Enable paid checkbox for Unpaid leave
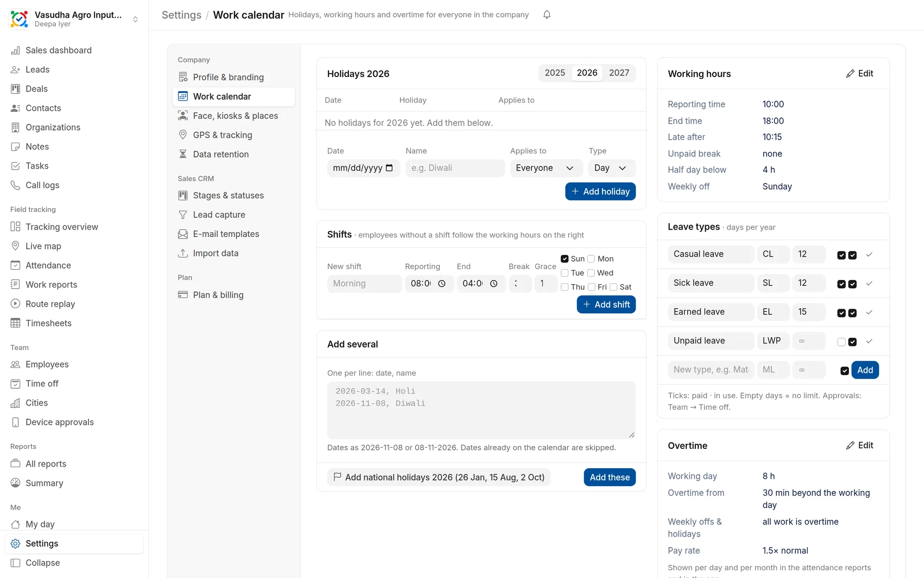Screen dimensions: 924x578 coord(841,342)
